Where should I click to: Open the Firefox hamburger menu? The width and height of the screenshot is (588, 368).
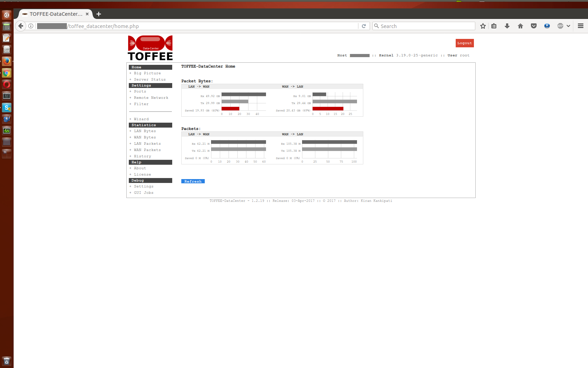click(x=581, y=26)
